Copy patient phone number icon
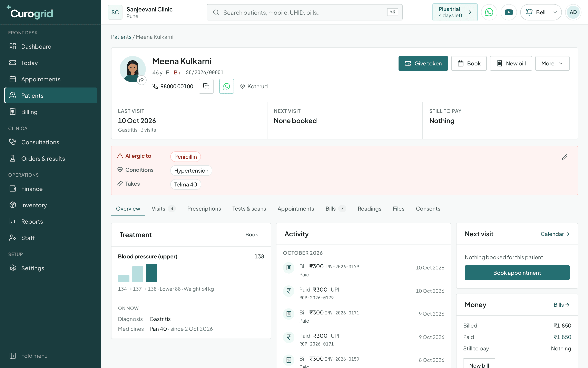 point(206,86)
